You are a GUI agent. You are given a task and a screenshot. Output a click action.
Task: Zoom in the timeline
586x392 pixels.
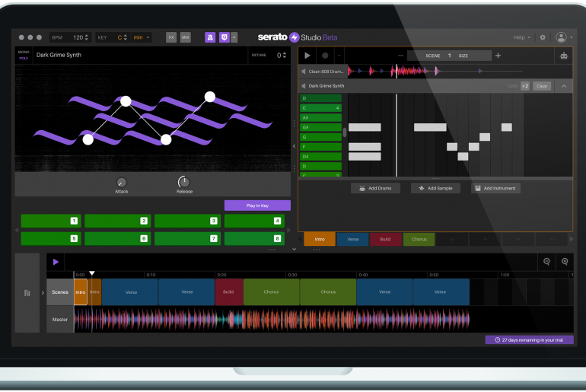[x=565, y=262]
